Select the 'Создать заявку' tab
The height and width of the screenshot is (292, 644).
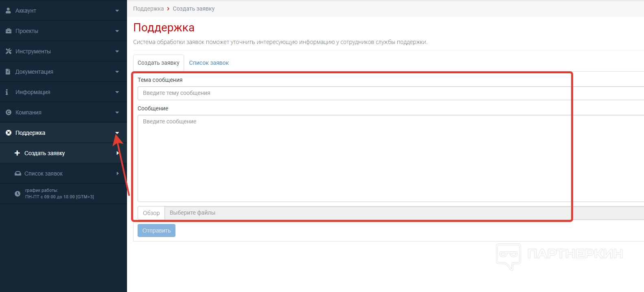coord(158,63)
